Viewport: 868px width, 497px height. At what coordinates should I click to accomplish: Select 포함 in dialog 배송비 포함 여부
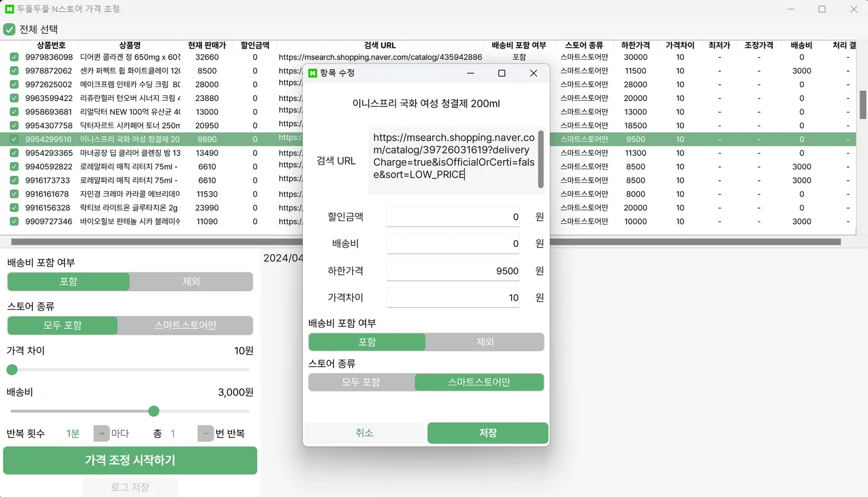tap(367, 342)
